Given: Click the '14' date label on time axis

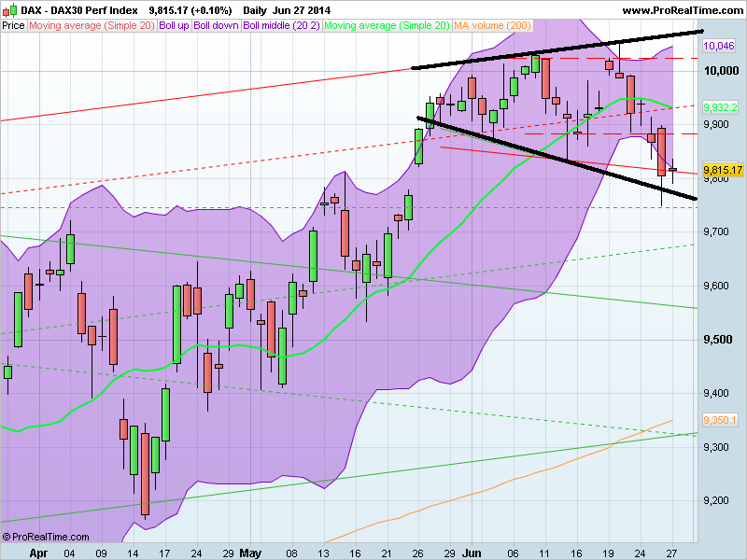Looking at the screenshot, I should point(133,553).
